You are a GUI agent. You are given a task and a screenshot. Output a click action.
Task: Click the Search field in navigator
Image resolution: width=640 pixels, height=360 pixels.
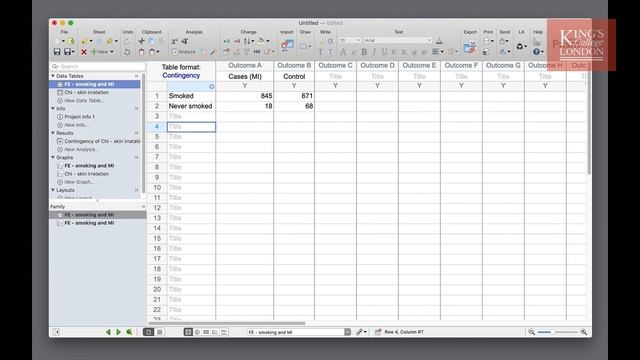pyautogui.click(x=98, y=66)
